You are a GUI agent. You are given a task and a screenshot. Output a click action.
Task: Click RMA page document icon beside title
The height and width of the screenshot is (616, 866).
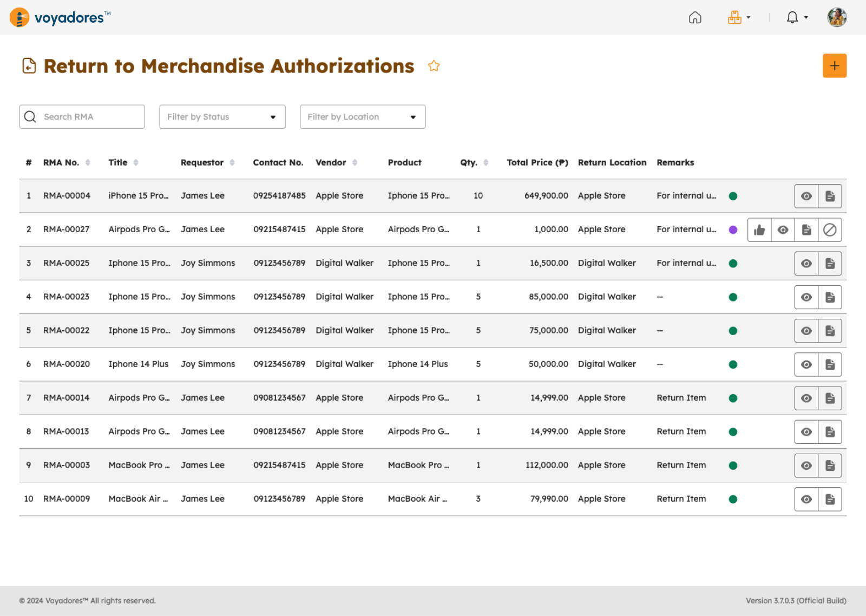[29, 66]
